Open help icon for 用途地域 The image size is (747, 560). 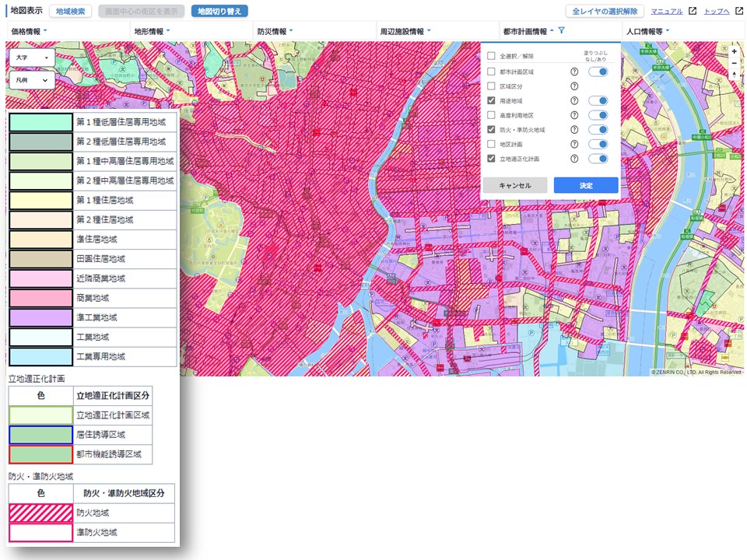574,100
